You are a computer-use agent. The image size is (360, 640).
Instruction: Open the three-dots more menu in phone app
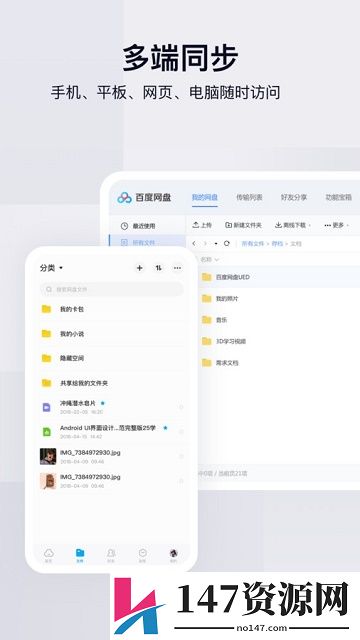click(177, 268)
